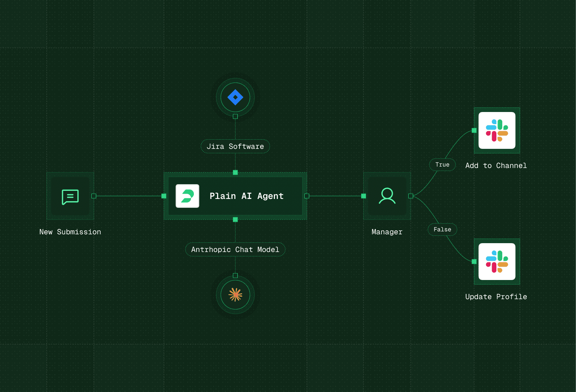This screenshot has width=576, height=392.
Task: Click the Manager node left input port
Action: (364, 196)
